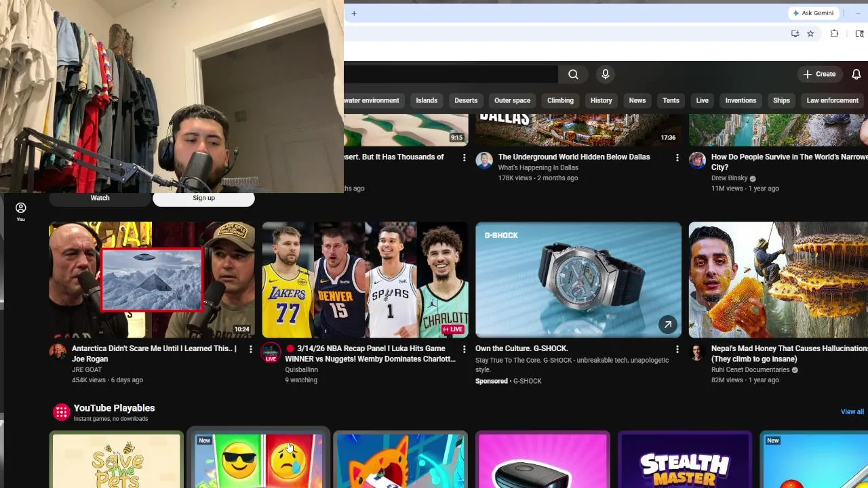Click Quisballinn channel name
This screenshot has height=488, width=868.
point(301,370)
